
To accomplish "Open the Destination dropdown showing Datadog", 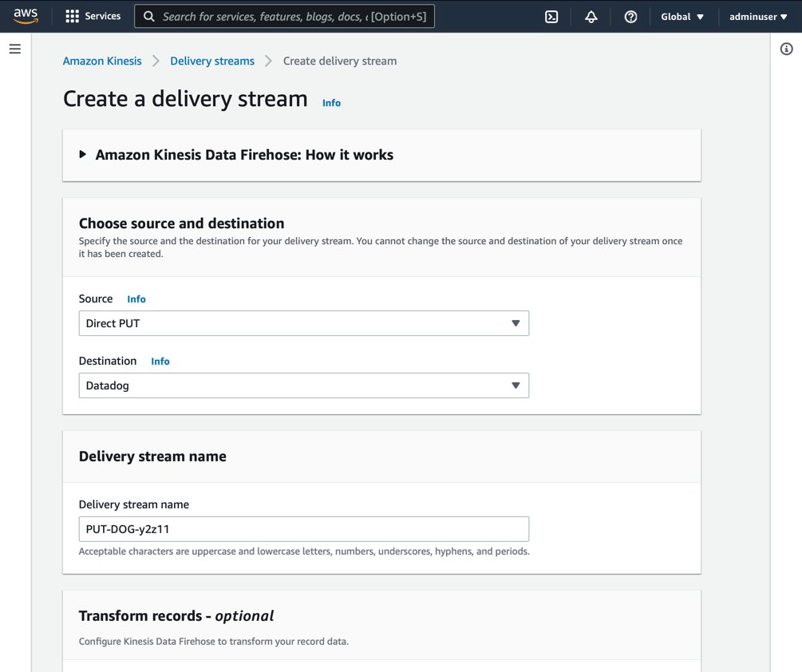I will click(x=303, y=385).
